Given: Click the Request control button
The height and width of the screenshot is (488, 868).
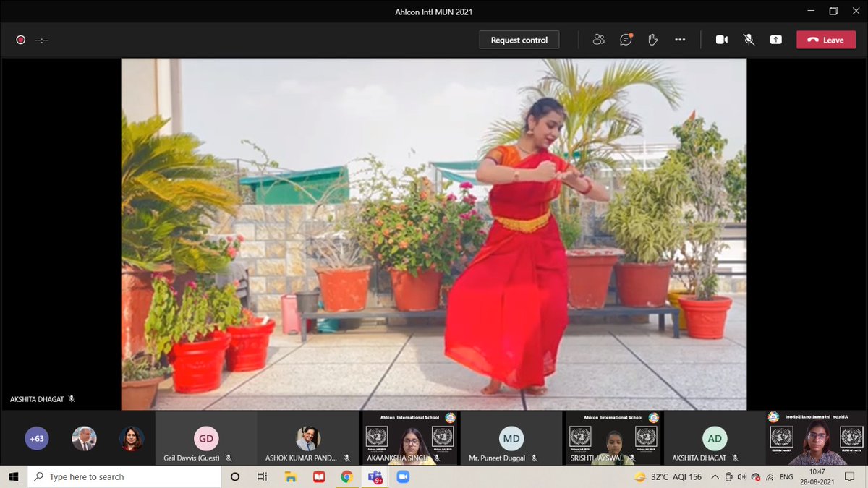Looking at the screenshot, I should tap(519, 40).
